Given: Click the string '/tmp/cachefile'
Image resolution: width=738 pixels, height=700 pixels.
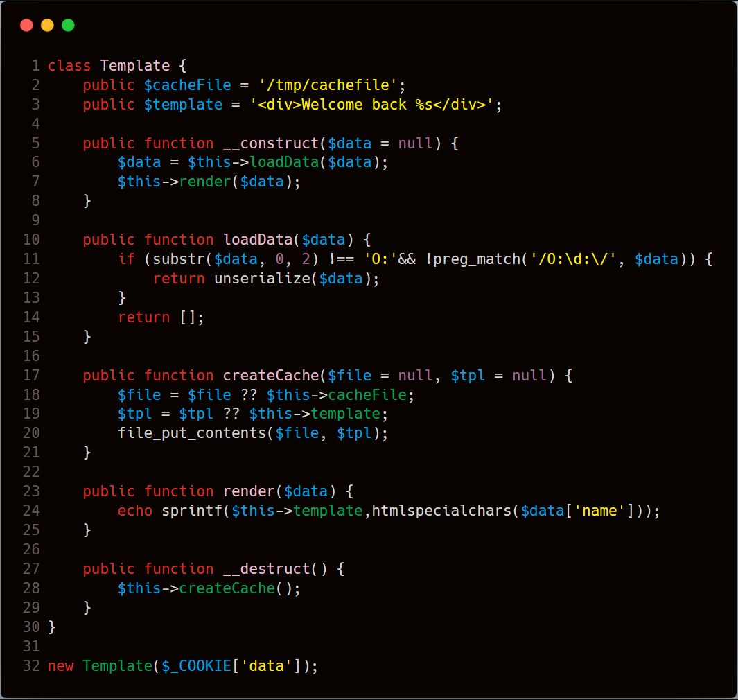Looking at the screenshot, I should coord(328,85).
